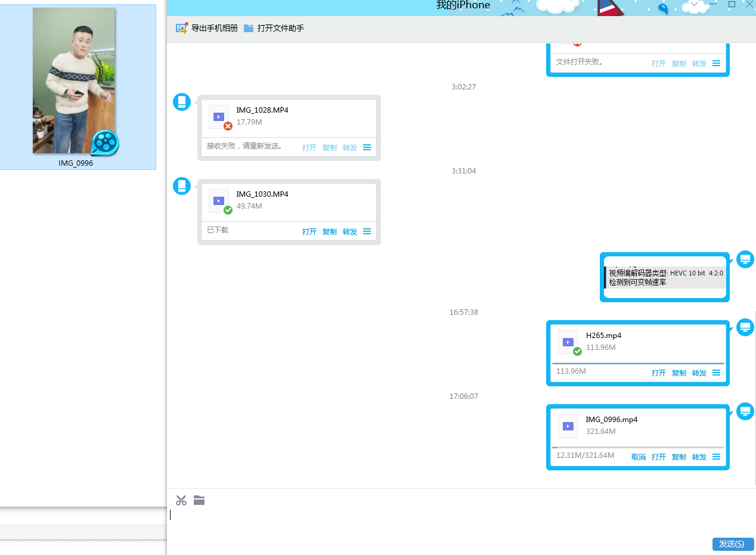Open more menu on failed-open file message
Image resolution: width=756 pixels, height=555 pixels.
(717, 63)
